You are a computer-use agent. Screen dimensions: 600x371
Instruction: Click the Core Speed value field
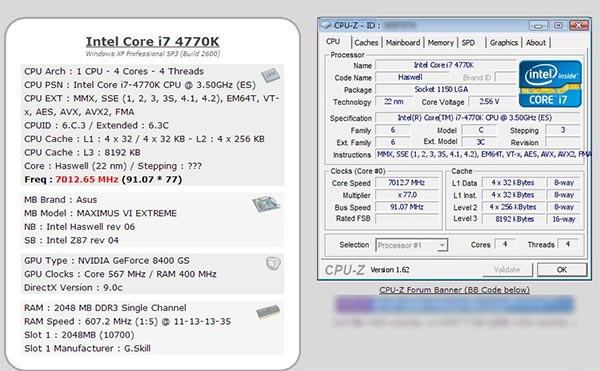pyautogui.click(x=406, y=183)
